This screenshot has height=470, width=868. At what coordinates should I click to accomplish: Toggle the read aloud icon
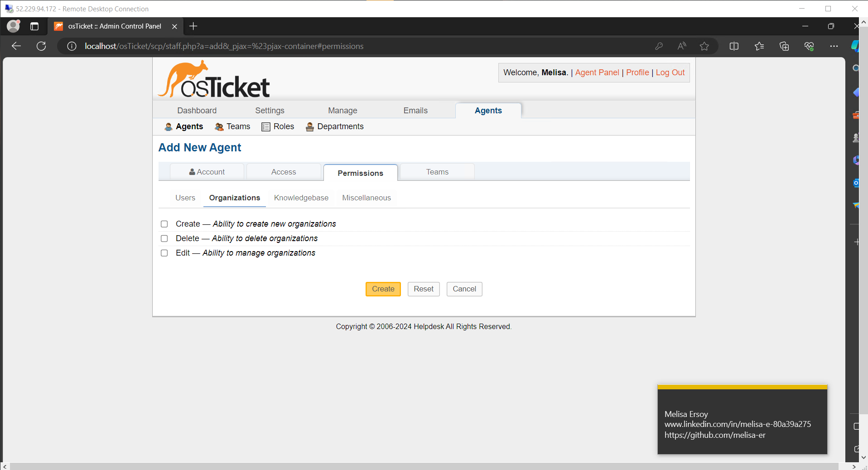(x=682, y=46)
